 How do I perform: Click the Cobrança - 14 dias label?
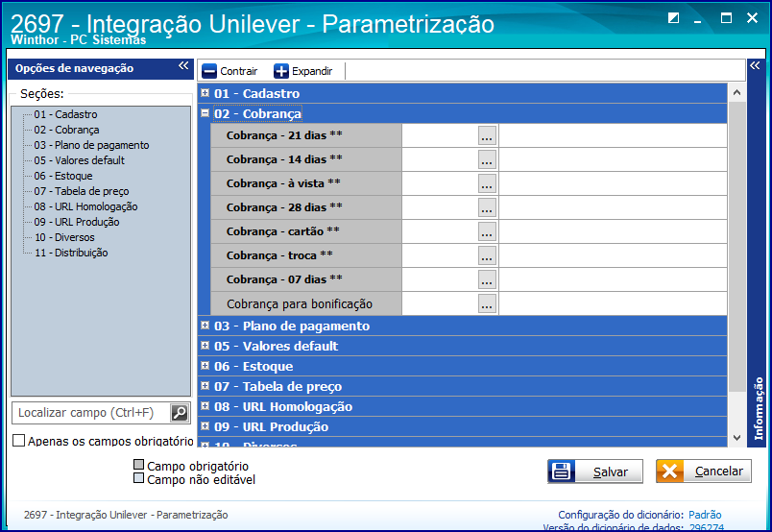point(284,159)
